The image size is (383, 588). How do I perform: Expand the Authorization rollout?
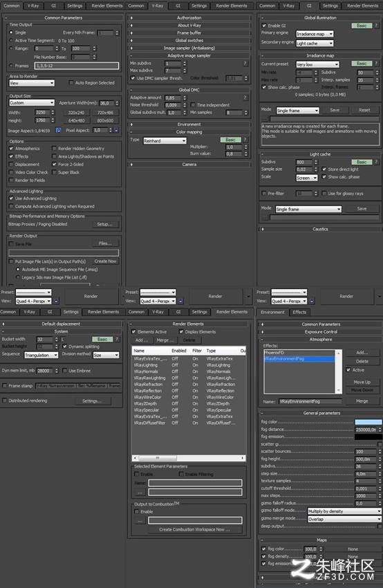[x=189, y=17]
